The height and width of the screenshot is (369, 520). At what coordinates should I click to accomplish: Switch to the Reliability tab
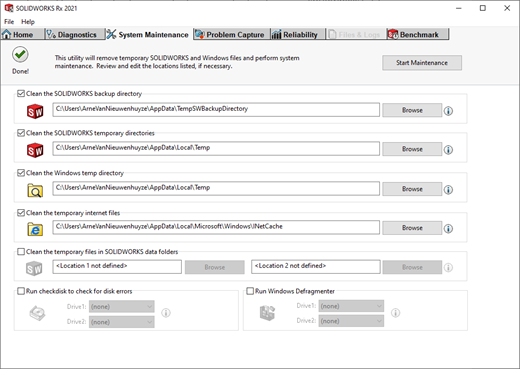[297, 34]
